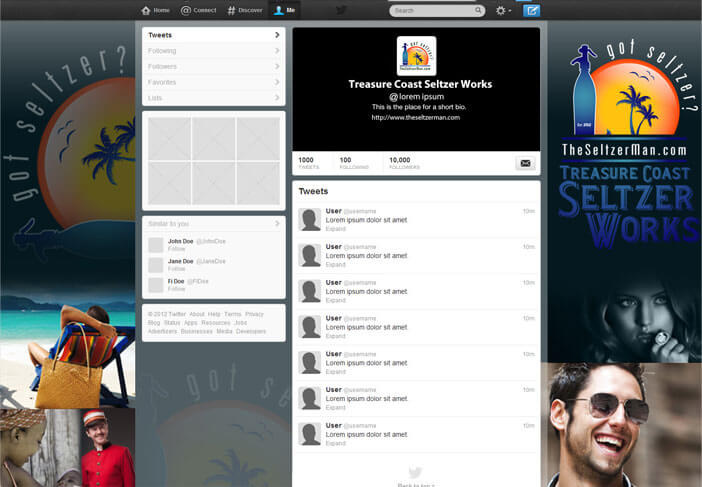Click the Treasure Coast Seltzer Works profile name
This screenshot has height=487, width=702.
(420, 84)
